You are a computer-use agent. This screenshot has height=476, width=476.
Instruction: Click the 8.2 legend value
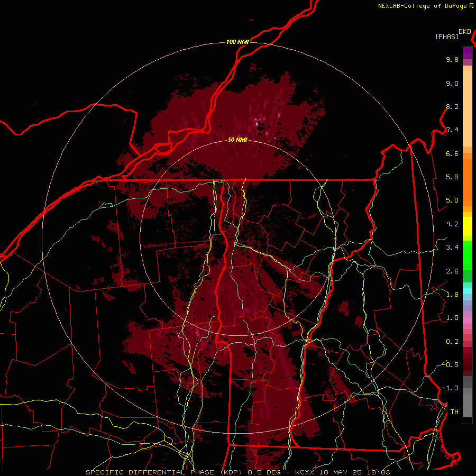[x=452, y=106]
